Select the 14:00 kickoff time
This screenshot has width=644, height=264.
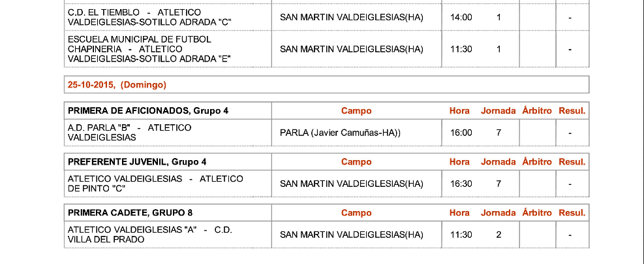pos(461,18)
